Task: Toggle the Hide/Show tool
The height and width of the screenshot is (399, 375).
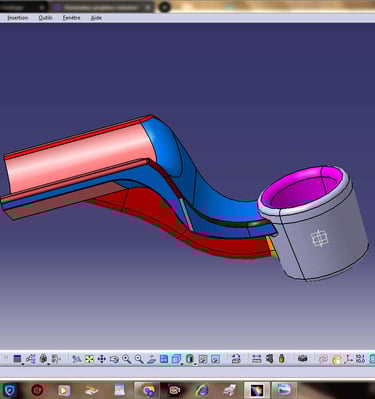Action: (x=203, y=359)
